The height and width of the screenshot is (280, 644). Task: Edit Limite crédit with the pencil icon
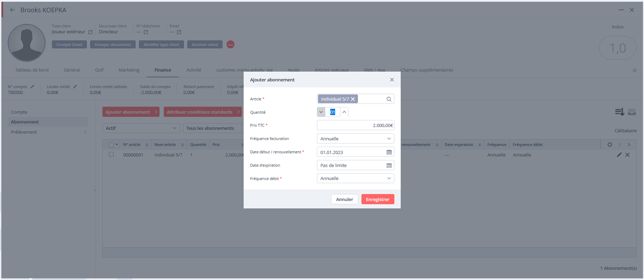pos(75,86)
